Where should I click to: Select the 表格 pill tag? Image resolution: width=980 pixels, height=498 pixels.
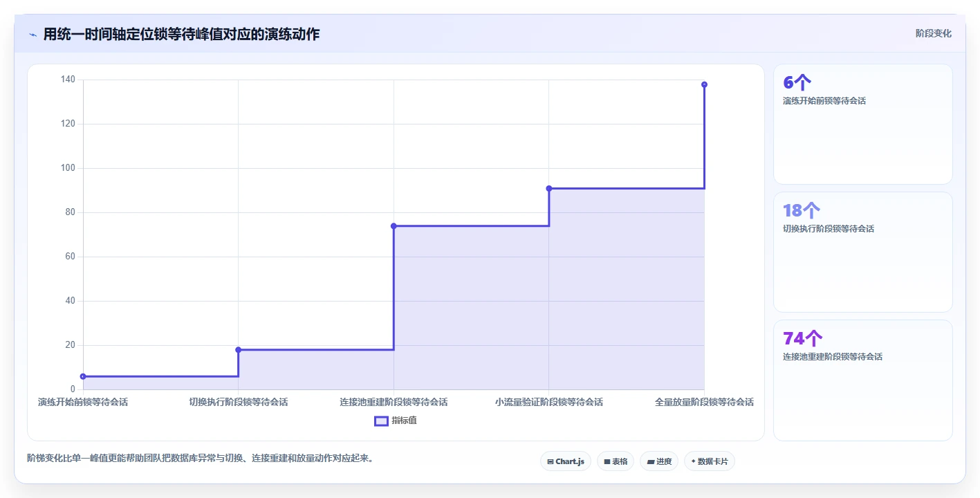(x=616, y=461)
